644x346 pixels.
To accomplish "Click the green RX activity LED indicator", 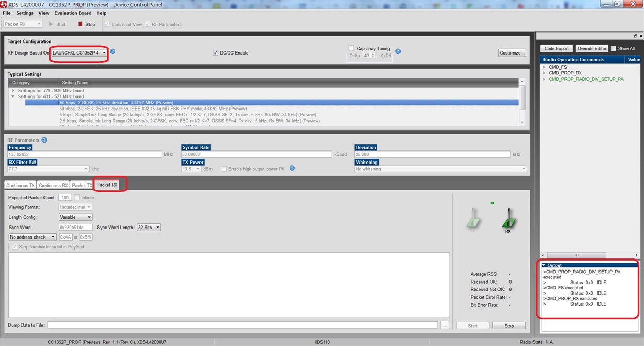I will point(492,203).
